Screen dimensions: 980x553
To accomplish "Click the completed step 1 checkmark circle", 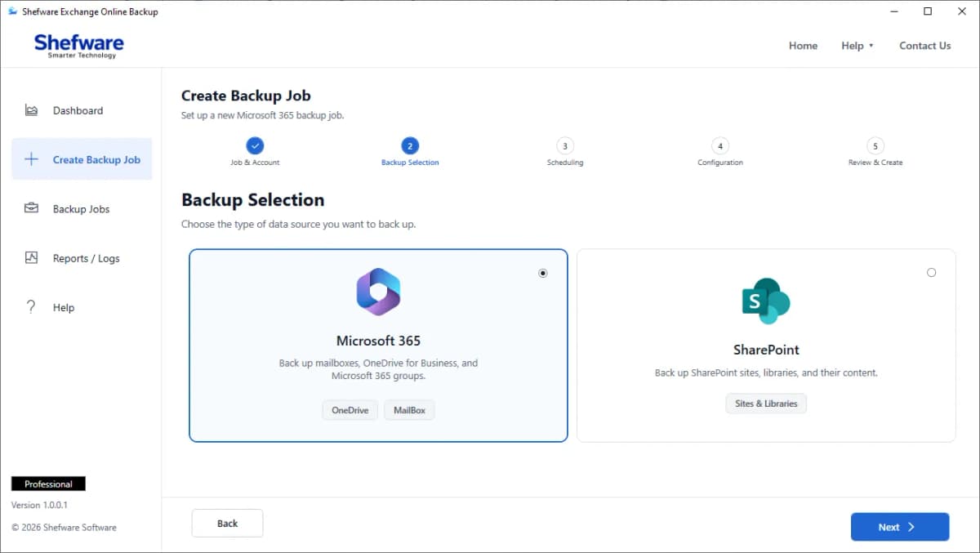I will pos(255,146).
